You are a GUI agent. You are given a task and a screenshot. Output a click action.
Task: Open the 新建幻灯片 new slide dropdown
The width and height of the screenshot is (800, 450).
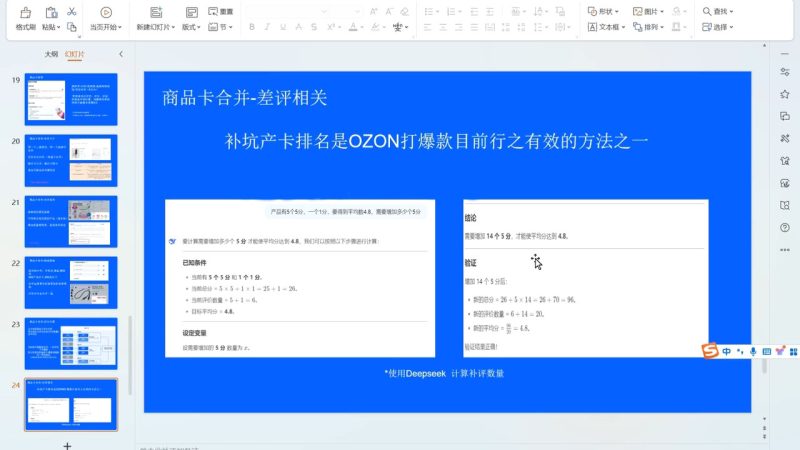[x=156, y=27]
